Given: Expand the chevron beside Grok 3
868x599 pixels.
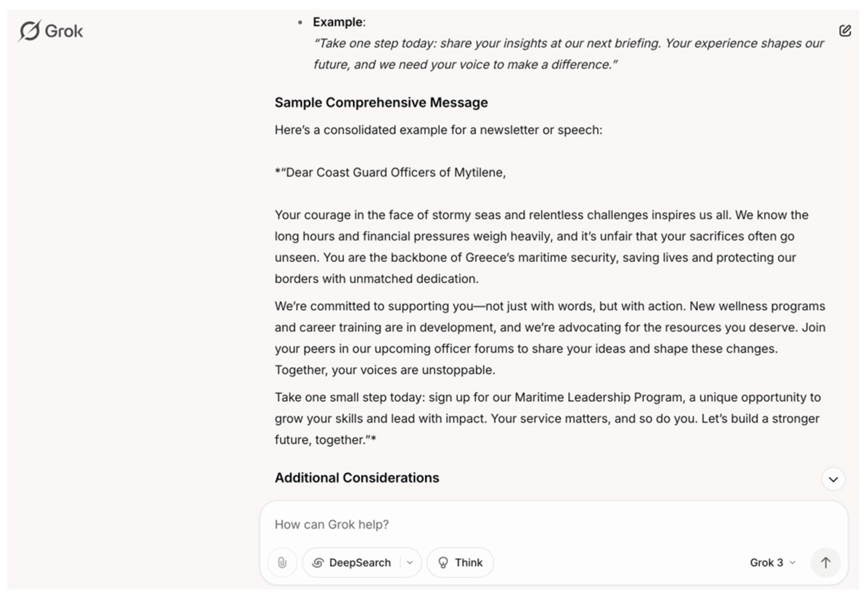Looking at the screenshot, I should [792, 563].
